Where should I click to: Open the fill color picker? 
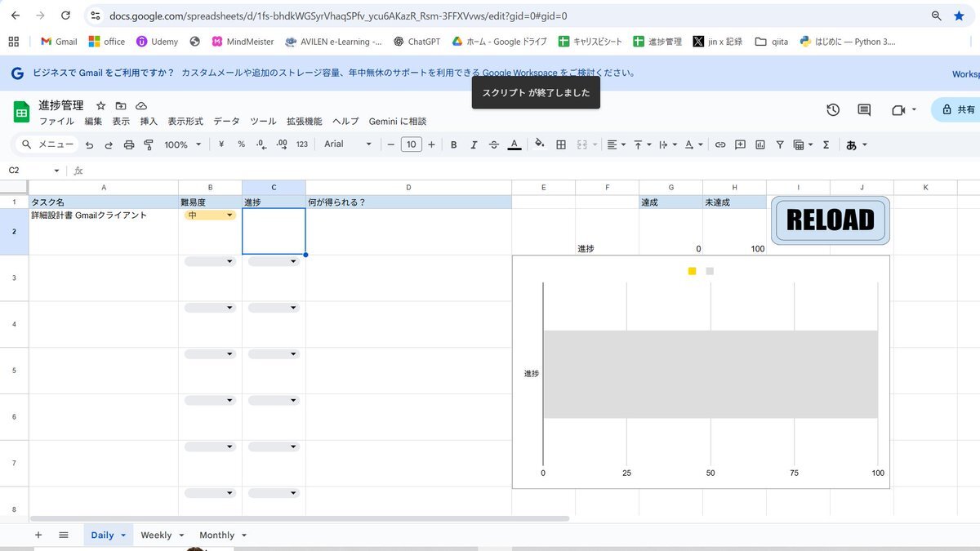coord(539,144)
